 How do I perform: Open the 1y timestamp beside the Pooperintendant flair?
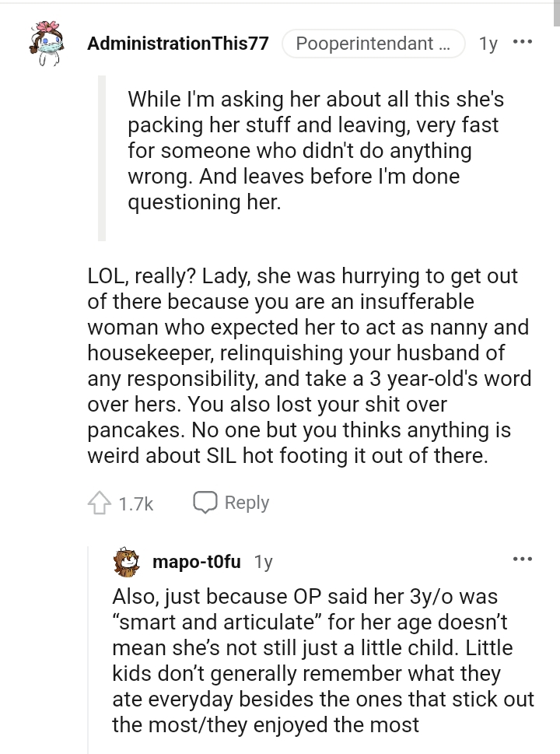488,44
